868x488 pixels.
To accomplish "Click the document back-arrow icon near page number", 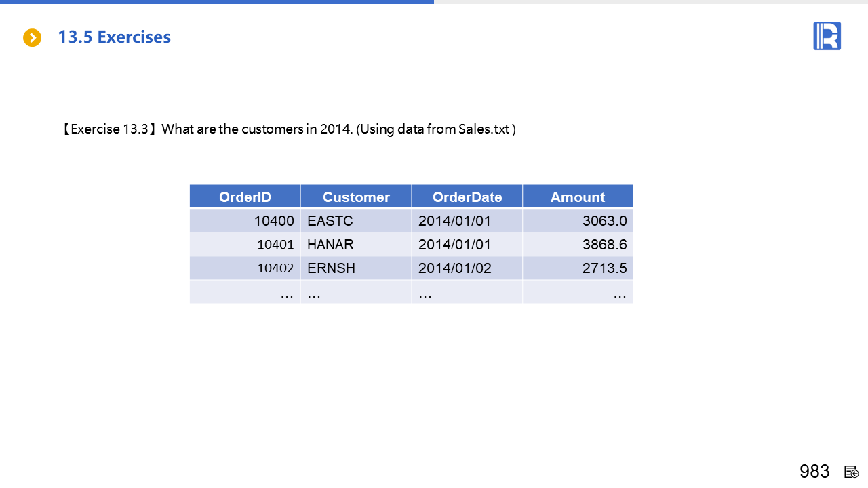I will tap(852, 472).
